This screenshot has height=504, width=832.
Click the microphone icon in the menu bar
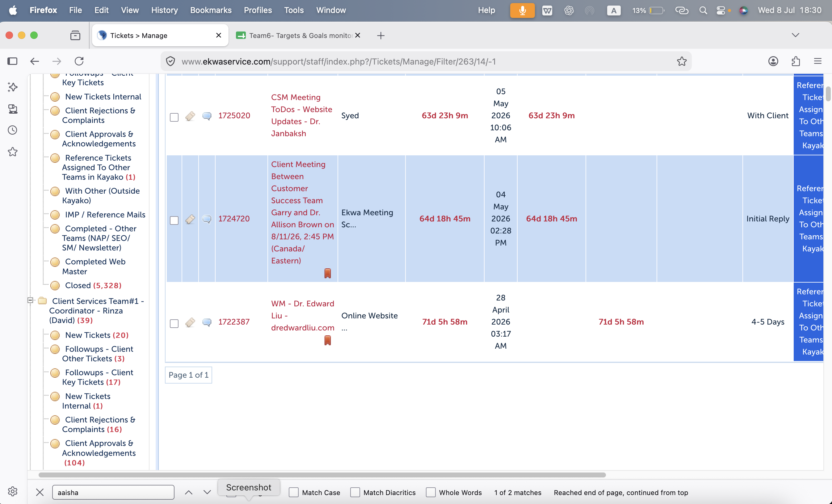522,10
